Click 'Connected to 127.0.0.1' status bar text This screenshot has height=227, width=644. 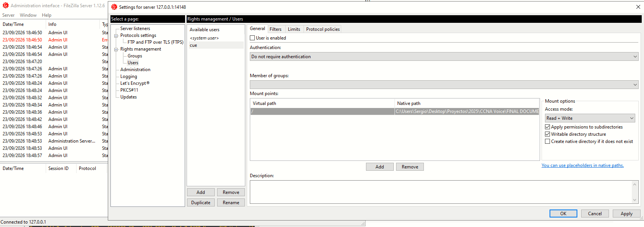pos(23,222)
